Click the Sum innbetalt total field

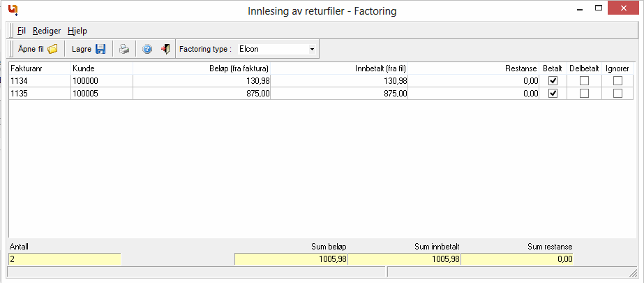404,259
